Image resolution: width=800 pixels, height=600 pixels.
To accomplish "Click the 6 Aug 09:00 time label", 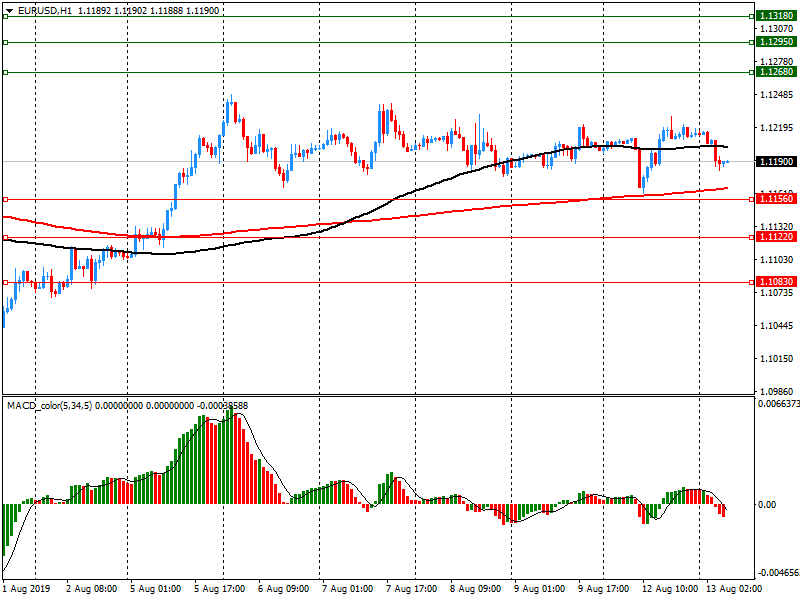I will coord(284,589).
